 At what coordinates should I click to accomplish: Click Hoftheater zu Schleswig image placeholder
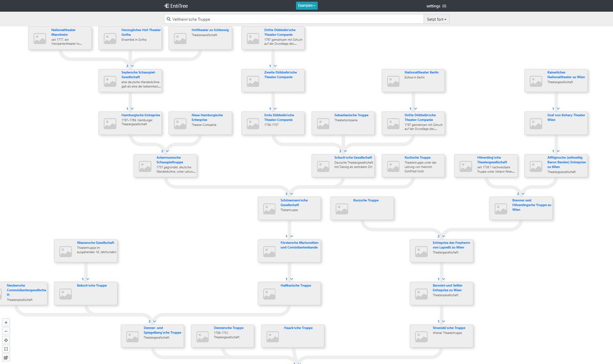tap(180, 38)
